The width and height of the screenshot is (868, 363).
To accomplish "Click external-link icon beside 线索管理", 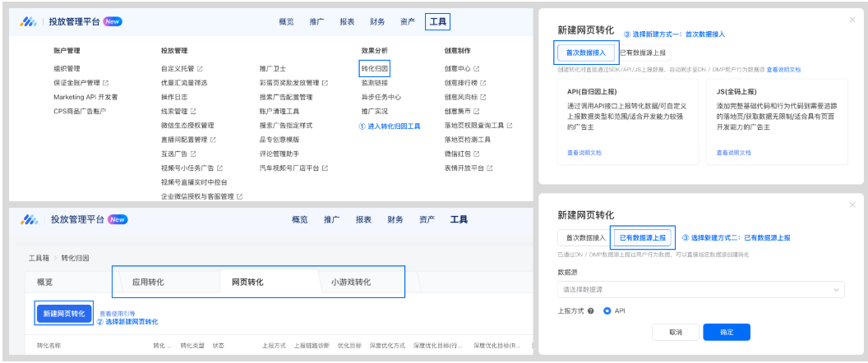I will (193, 111).
